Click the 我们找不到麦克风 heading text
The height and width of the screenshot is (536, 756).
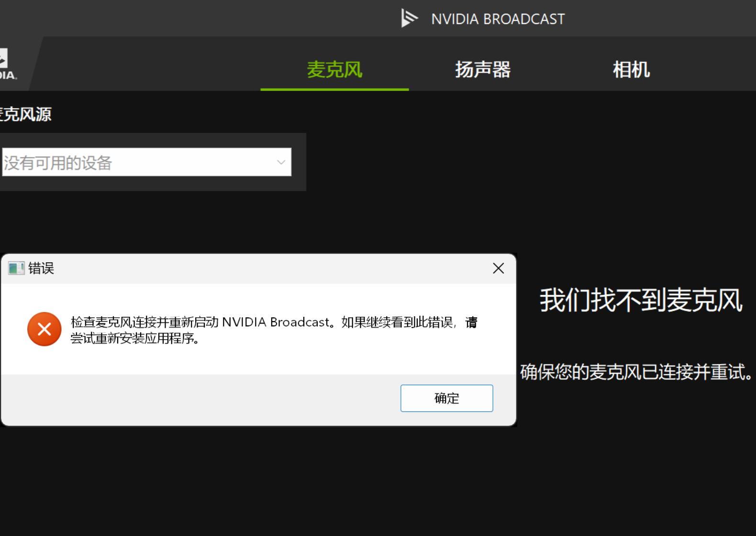click(x=641, y=301)
